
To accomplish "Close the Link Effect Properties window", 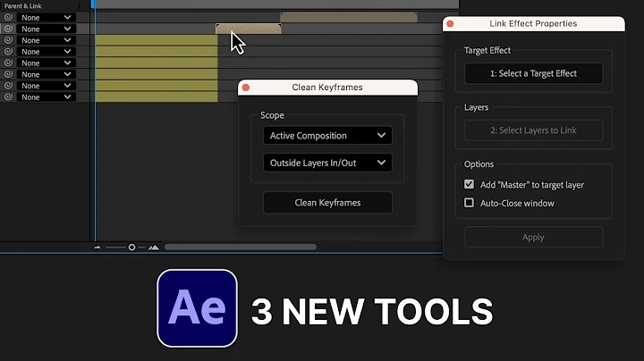I will click(x=450, y=24).
